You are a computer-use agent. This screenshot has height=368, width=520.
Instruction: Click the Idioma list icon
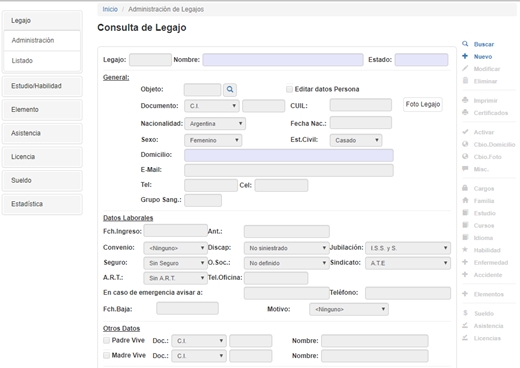465,237
